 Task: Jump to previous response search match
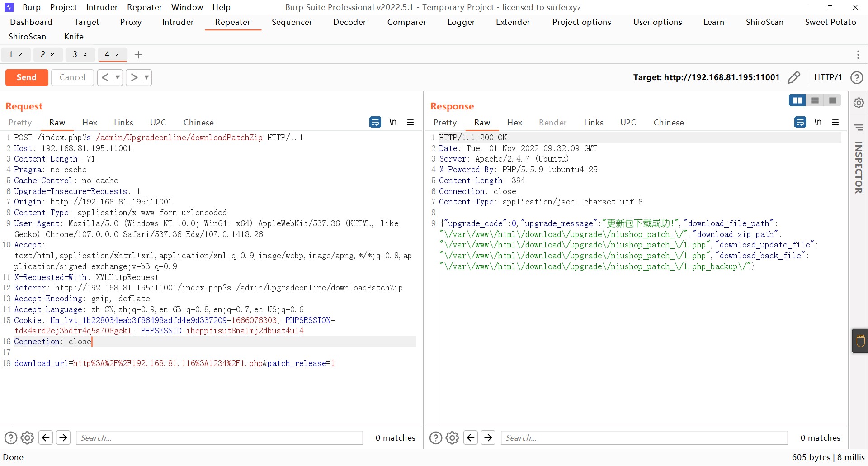(471, 437)
